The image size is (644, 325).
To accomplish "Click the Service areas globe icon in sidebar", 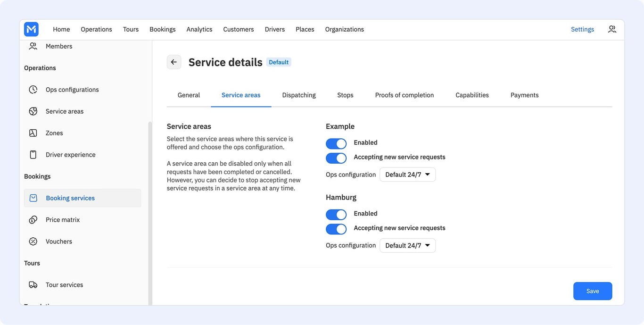I will [33, 111].
